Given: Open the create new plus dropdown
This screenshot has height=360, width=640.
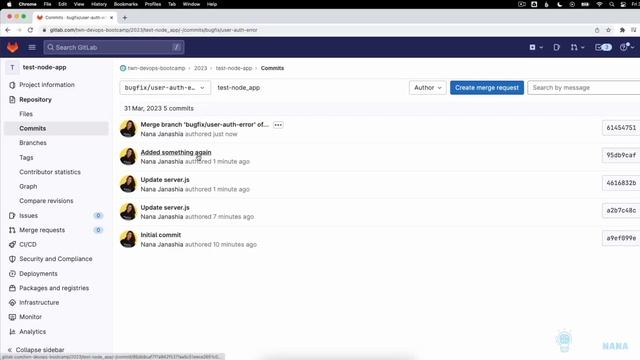Looking at the screenshot, I should tap(536, 47).
